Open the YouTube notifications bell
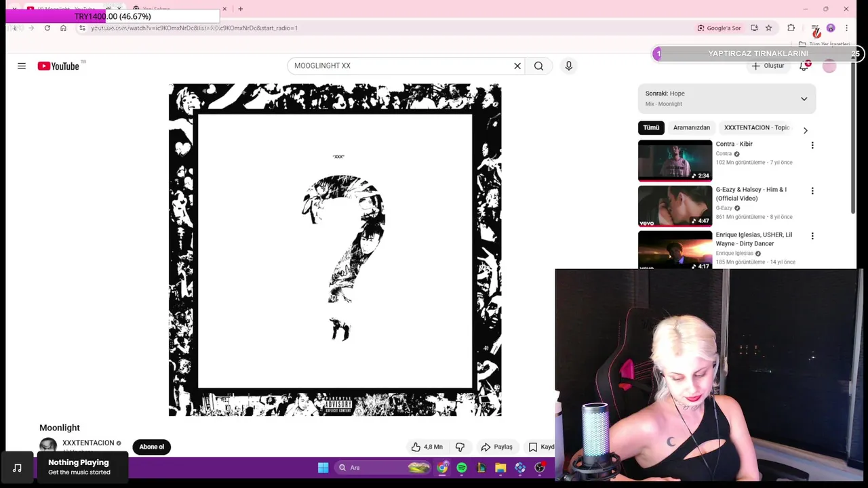The height and width of the screenshot is (488, 868). (x=804, y=66)
